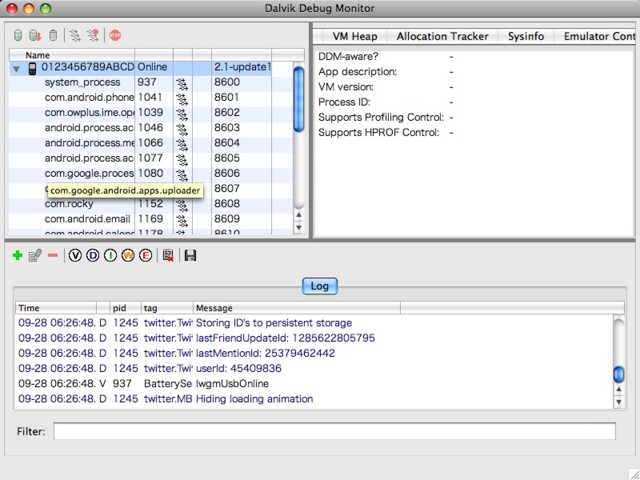Toggle Warning log level W button
Screen dimensions: 640x480
pos(128,256)
